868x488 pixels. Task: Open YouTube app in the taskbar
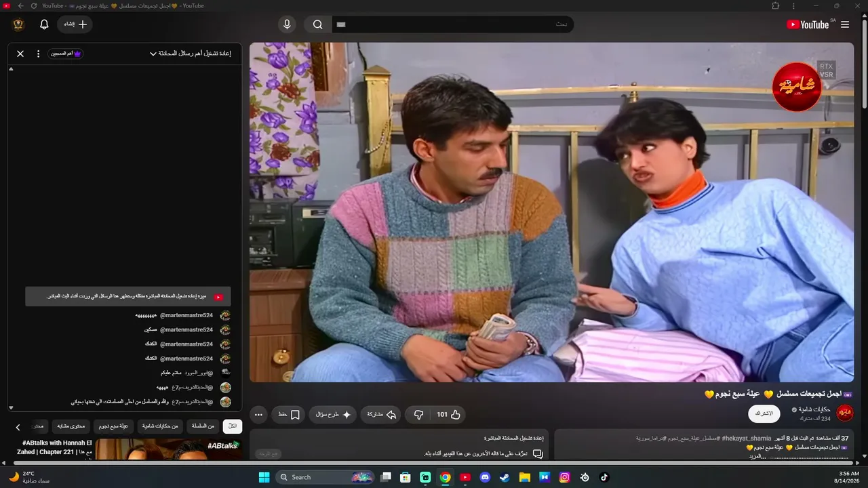pyautogui.click(x=465, y=477)
